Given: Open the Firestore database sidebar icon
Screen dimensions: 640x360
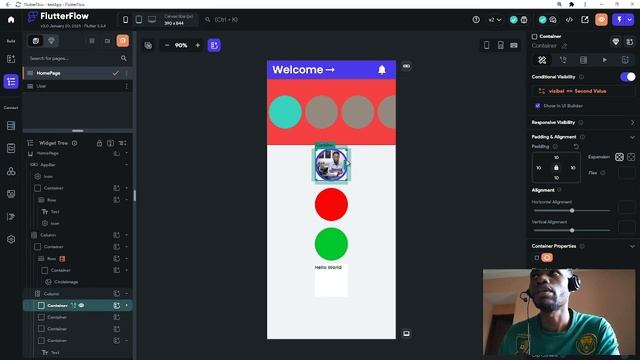Looking at the screenshot, I should [11, 126].
